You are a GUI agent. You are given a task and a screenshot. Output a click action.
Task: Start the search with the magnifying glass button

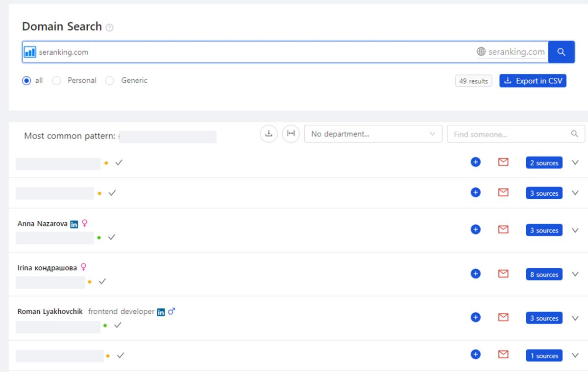pos(561,51)
